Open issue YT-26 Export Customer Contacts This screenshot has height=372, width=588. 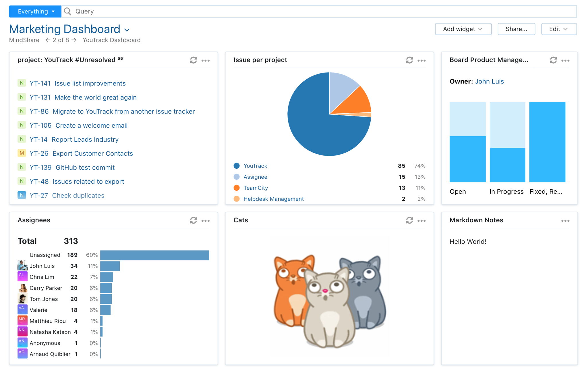81,154
